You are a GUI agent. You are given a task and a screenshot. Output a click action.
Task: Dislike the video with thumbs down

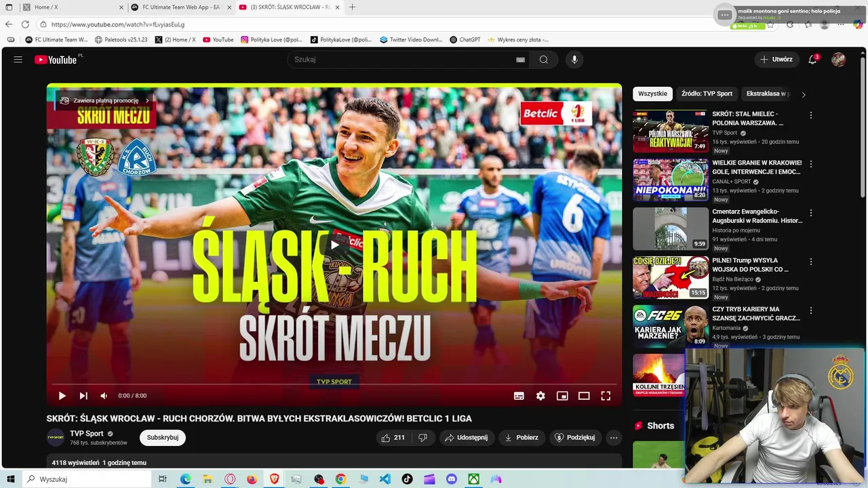click(422, 438)
